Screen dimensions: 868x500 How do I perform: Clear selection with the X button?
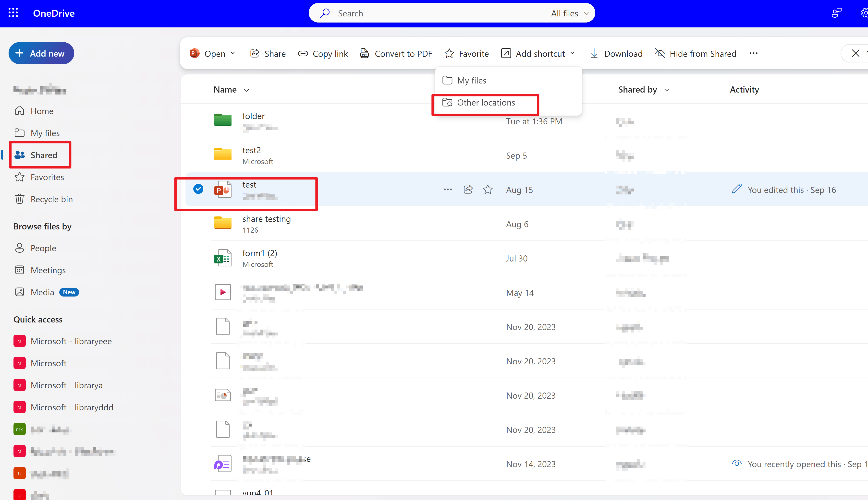click(x=855, y=54)
